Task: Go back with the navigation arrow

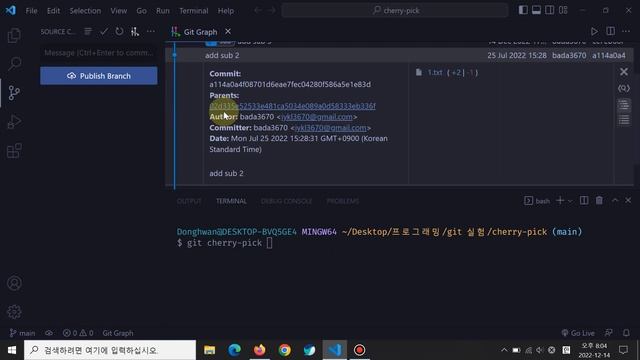Action: pos(258,10)
